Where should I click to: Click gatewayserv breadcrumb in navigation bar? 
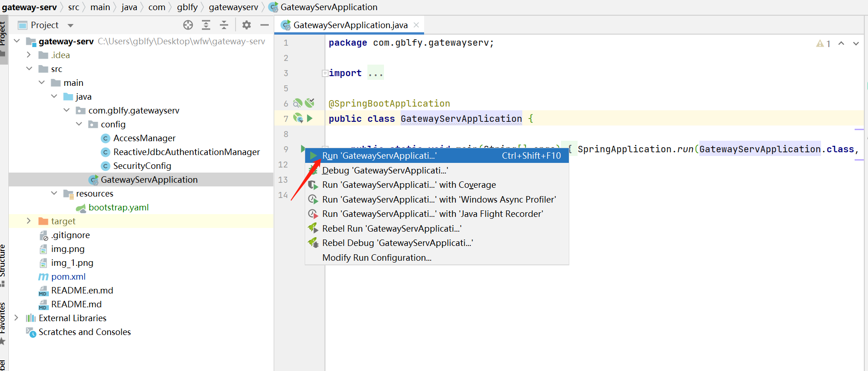pos(233,7)
